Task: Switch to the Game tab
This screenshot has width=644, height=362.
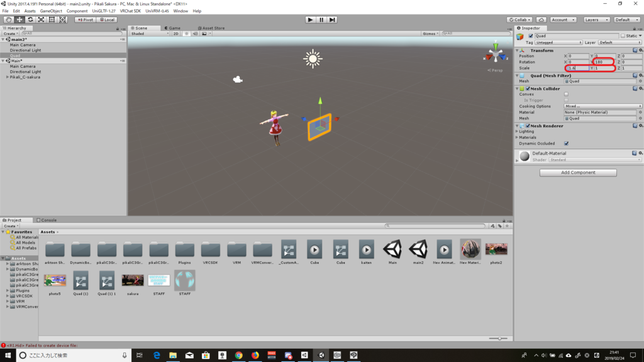Action: click(x=172, y=28)
